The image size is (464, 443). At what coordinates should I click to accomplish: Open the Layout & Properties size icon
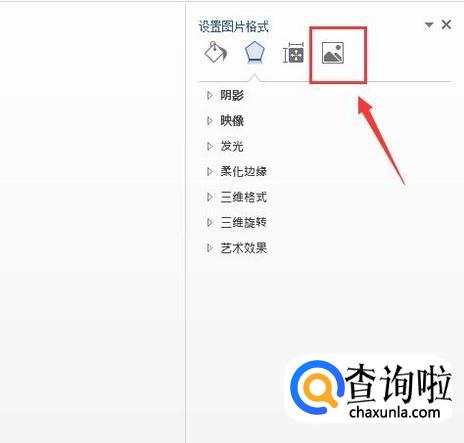click(x=293, y=53)
